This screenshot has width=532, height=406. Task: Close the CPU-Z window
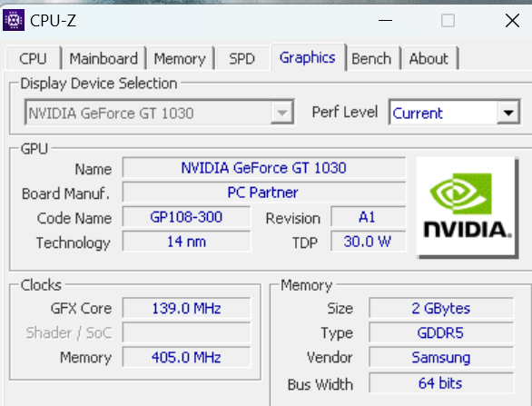(x=512, y=20)
